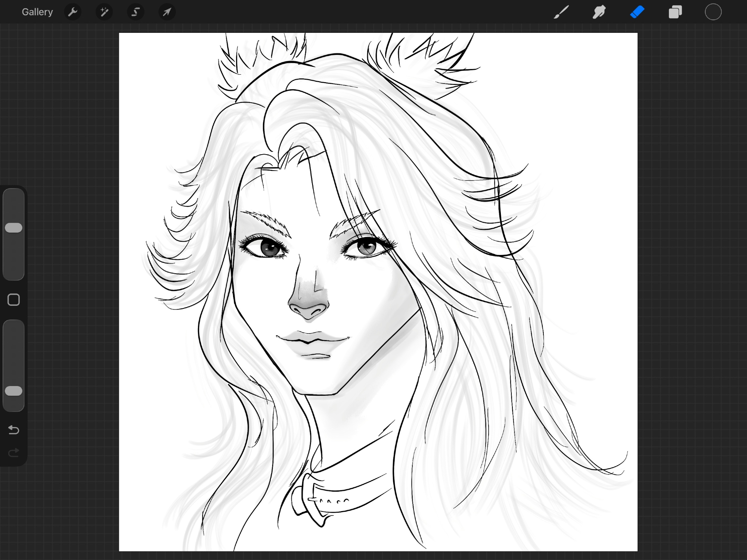
Task: Open the Layers panel
Action: pos(675,12)
